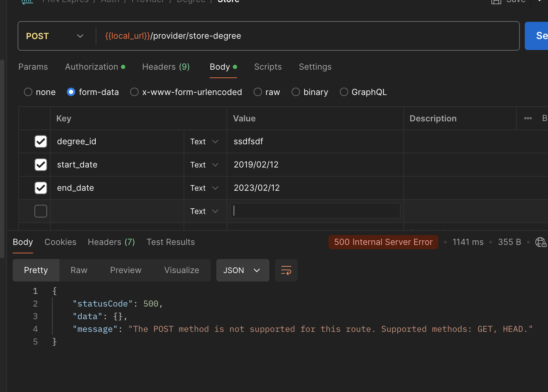Screen dimensions: 548x392
Task: Show the Raw response view
Action: (79, 270)
